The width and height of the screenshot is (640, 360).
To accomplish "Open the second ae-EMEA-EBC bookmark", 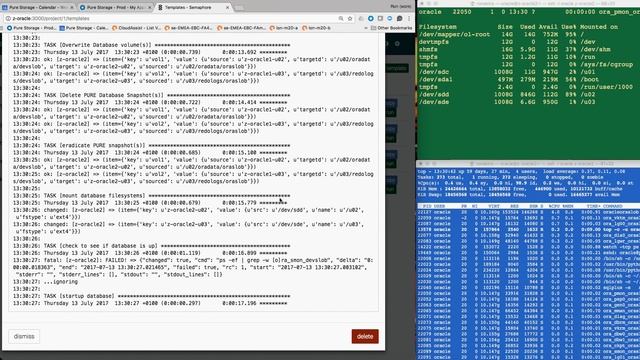I will coord(242,28).
